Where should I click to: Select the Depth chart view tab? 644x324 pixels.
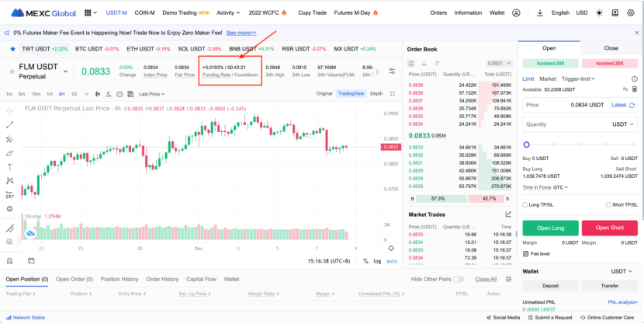pyautogui.click(x=376, y=93)
